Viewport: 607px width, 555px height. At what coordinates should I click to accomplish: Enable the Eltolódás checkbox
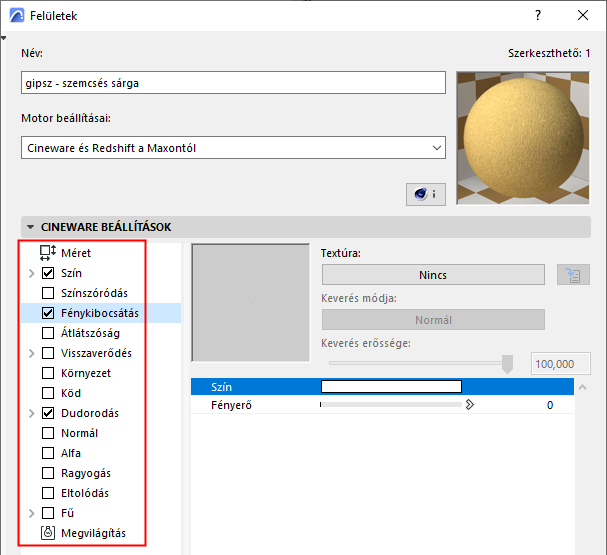(x=48, y=493)
